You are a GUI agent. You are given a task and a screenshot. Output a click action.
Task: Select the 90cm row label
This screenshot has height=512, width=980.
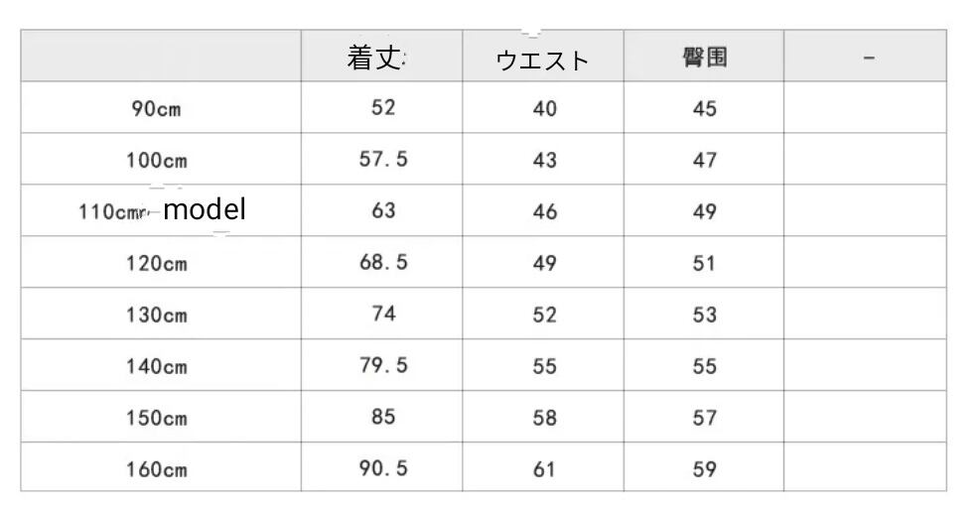pos(156,109)
